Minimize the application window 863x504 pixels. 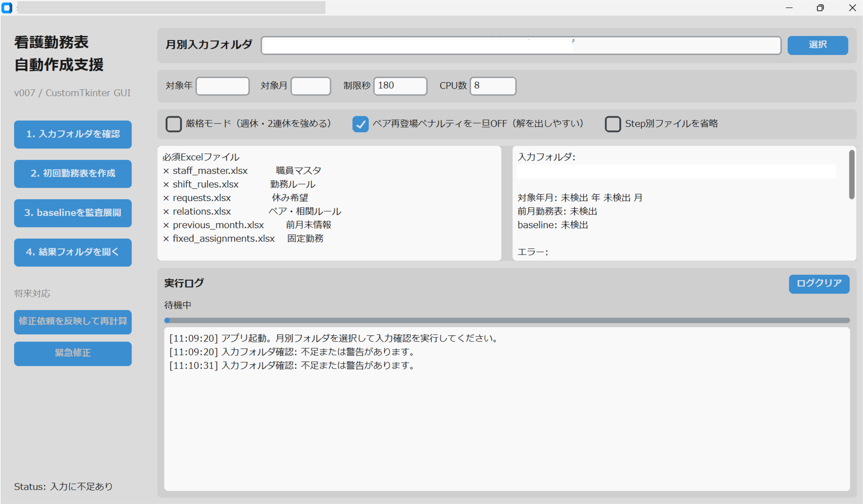click(789, 7)
